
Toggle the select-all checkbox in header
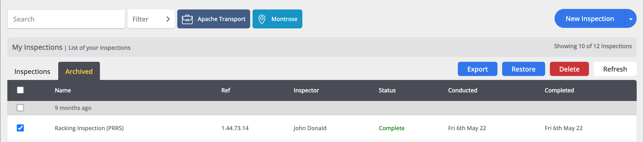coord(20,90)
